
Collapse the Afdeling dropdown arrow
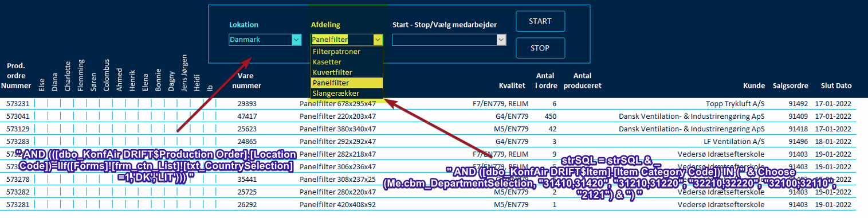[378, 40]
